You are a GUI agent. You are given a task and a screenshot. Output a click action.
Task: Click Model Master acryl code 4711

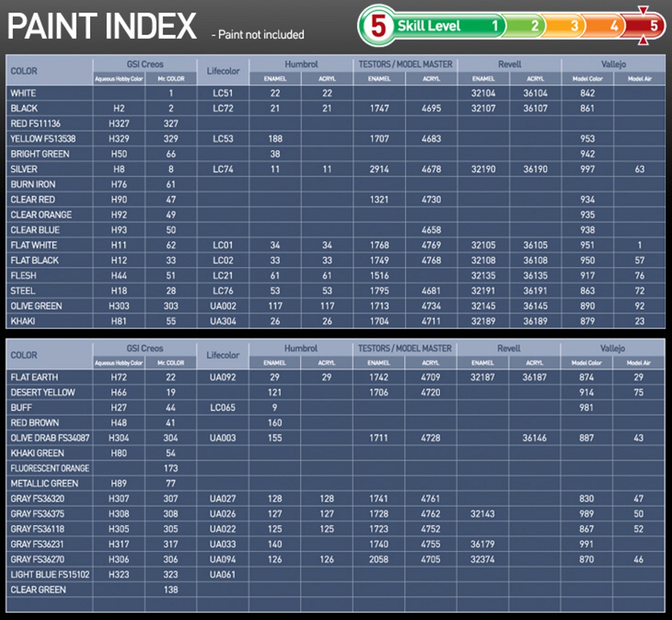point(431,321)
